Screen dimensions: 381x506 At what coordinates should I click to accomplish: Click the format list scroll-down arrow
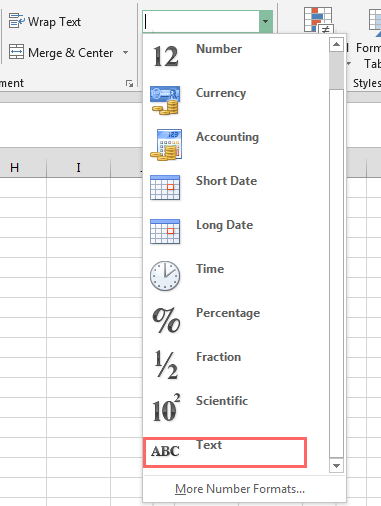[x=336, y=466]
